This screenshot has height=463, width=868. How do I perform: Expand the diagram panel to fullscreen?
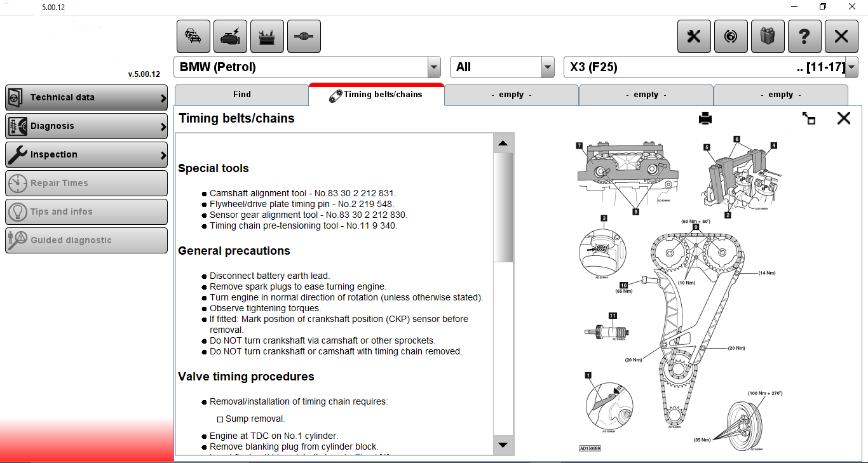pos(809,118)
